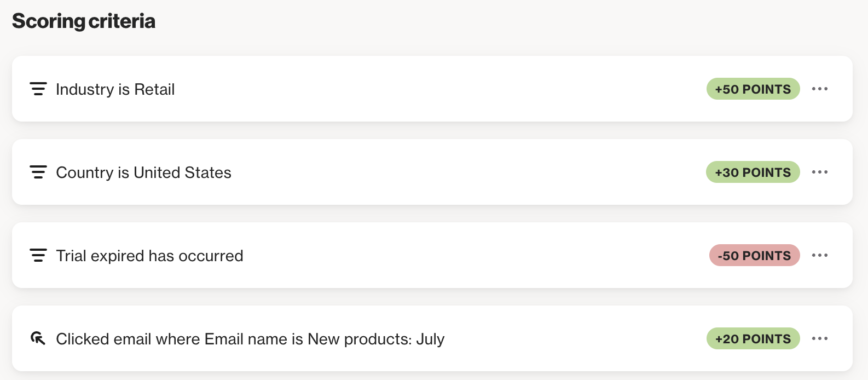Open three-dot menu for Trial expired has occurred

(x=819, y=255)
